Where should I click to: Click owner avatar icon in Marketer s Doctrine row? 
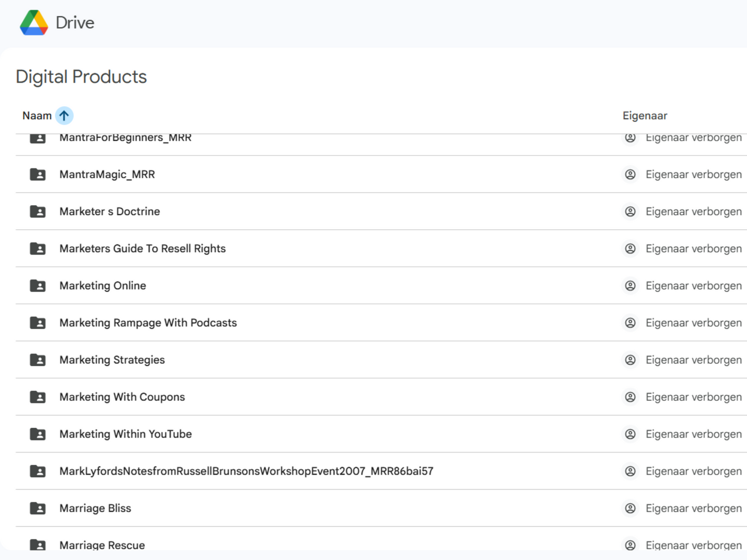click(630, 212)
